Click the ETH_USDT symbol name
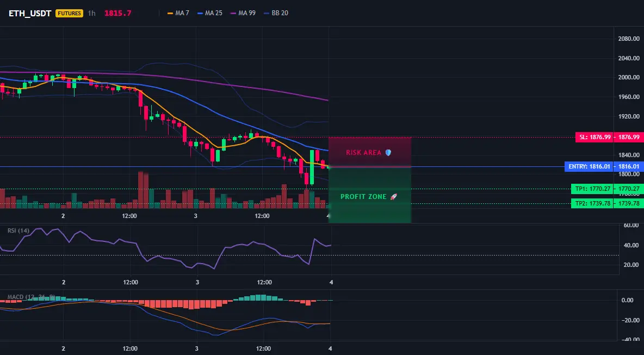Image resolution: width=644 pixels, height=355 pixels. [x=30, y=13]
